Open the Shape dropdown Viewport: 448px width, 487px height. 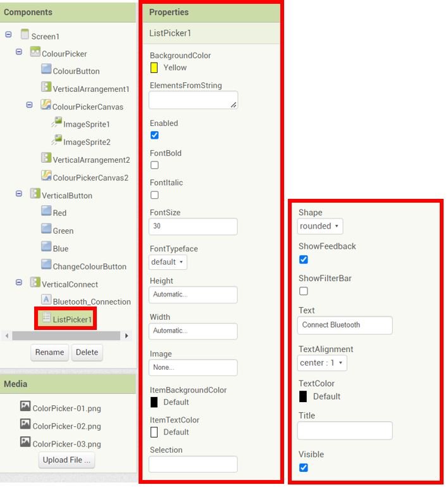(320, 226)
